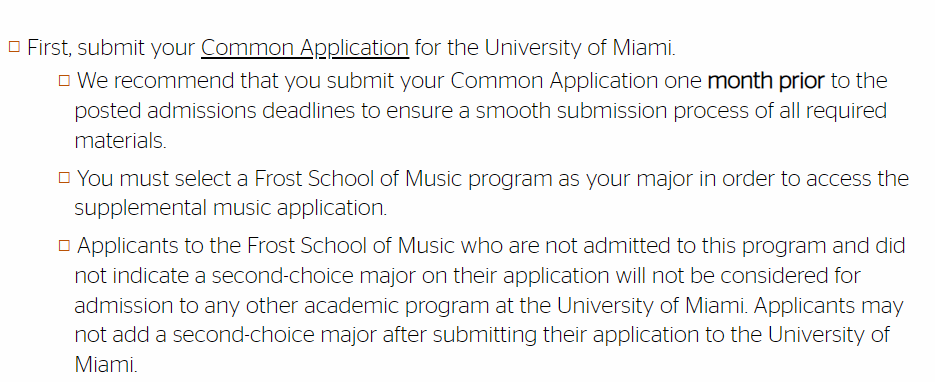Click the word "materials." ending the first sub-item

120,141
